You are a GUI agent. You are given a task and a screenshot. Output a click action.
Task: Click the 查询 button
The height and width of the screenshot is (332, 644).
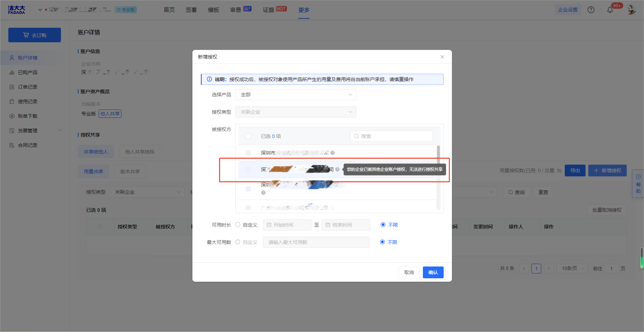click(x=516, y=192)
